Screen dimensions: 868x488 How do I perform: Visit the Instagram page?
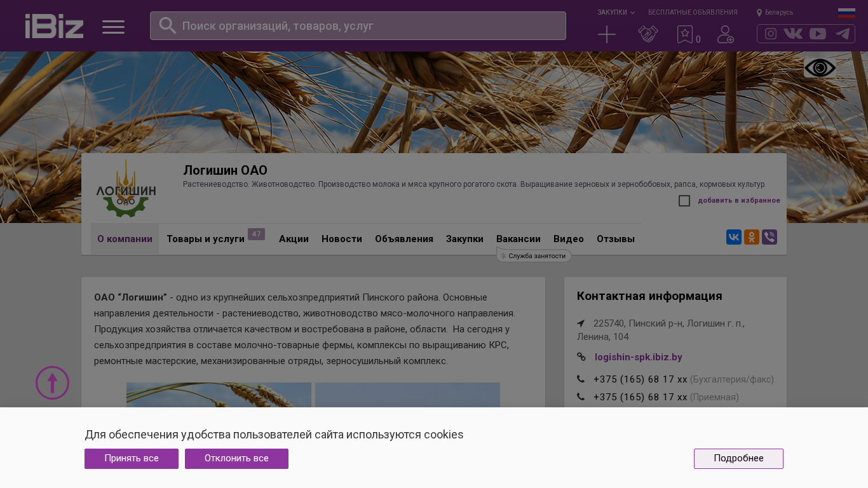point(771,34)
